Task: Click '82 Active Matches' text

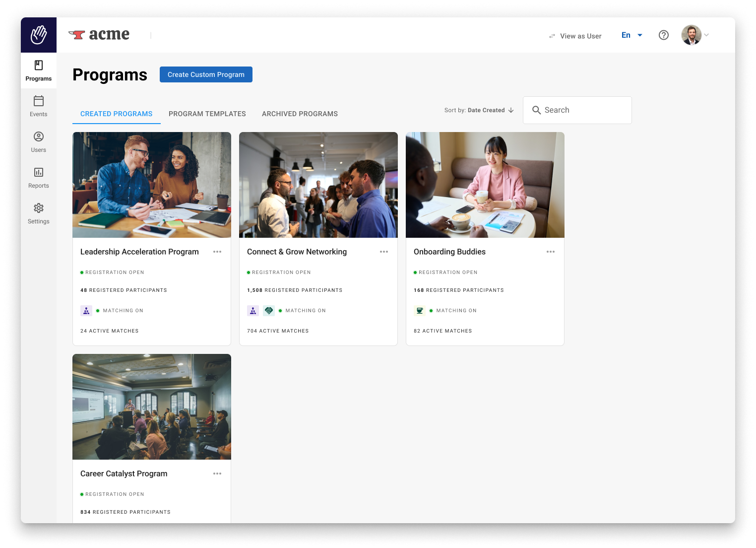Action: (443, 331)
